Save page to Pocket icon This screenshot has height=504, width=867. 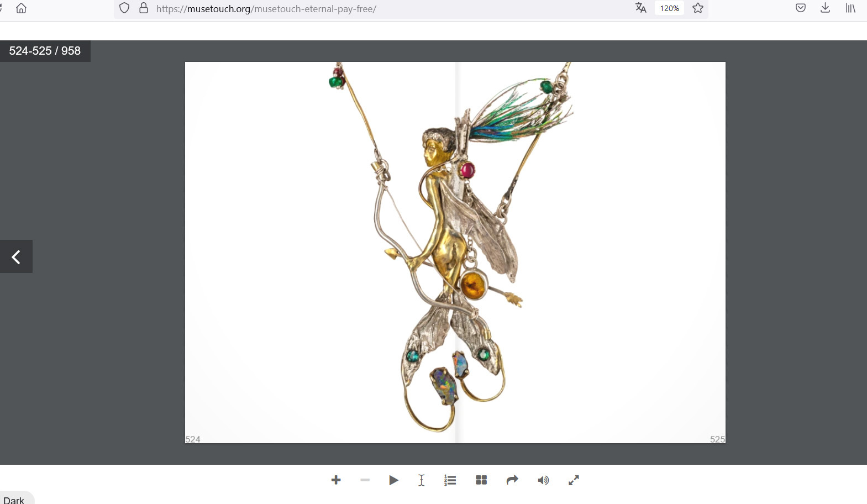click(x=801, y=8)
